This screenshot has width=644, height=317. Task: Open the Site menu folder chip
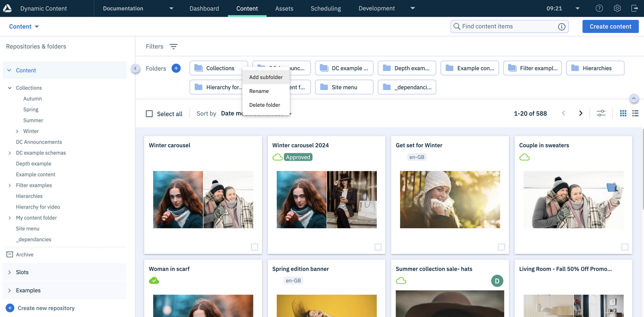344,87
